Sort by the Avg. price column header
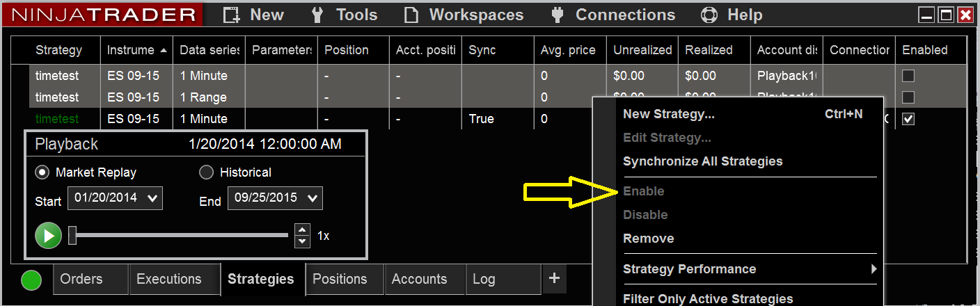Screen dimensions: 980x306 point(570,50)
